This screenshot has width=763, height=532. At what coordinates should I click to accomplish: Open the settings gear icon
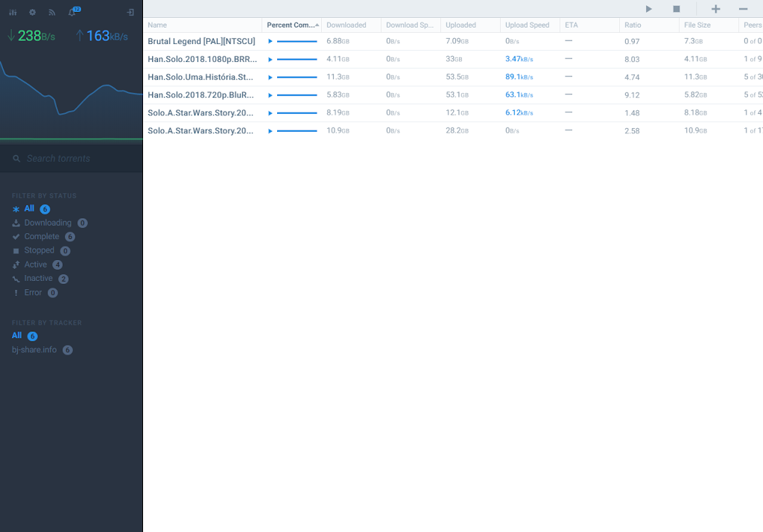pos(32,13)
